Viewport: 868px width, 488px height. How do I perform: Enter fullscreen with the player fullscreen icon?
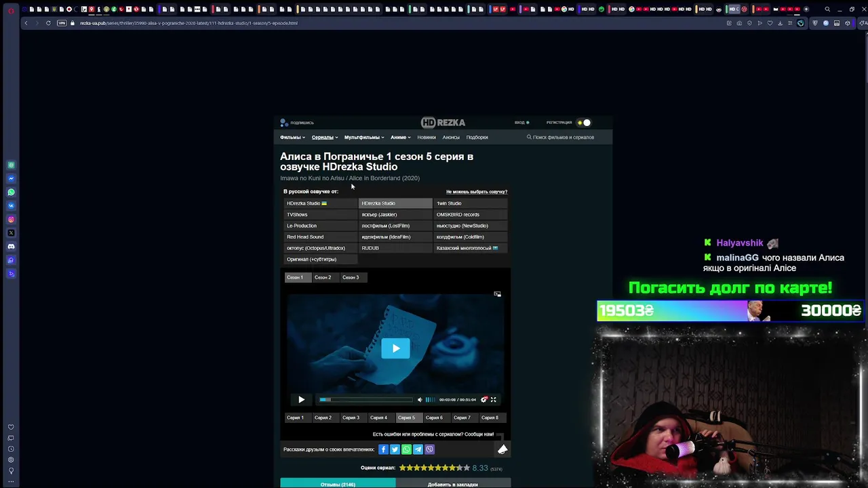493,400
